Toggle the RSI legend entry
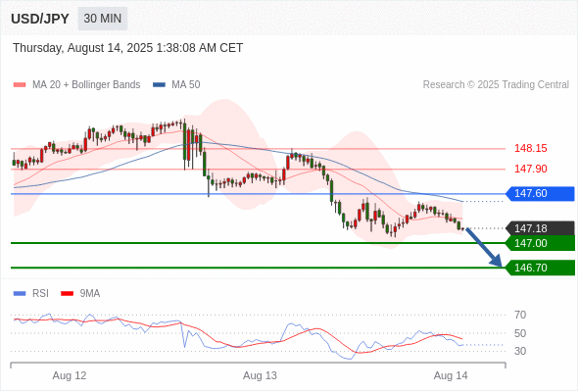Screen dimensions: 578x392 [x=31, y=294]
